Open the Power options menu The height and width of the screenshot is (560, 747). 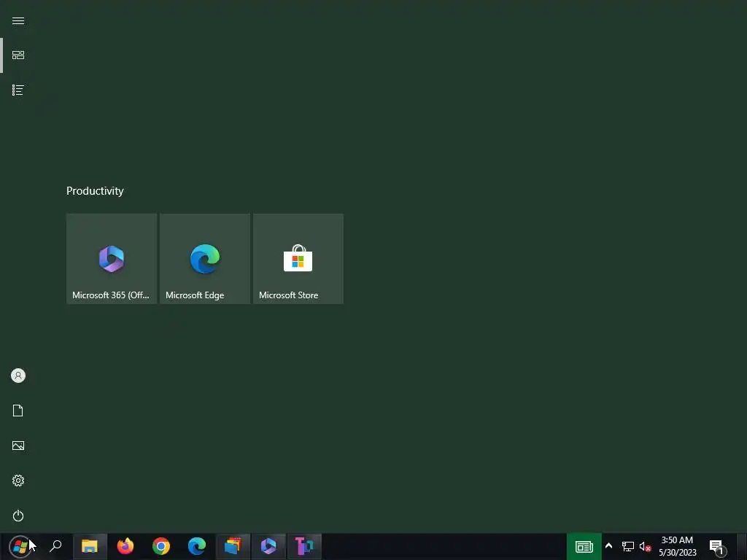18,516
